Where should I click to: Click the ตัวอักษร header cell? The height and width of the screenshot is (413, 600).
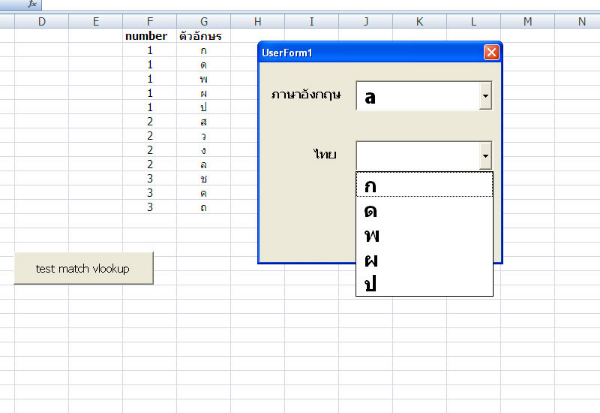point(203,36)
